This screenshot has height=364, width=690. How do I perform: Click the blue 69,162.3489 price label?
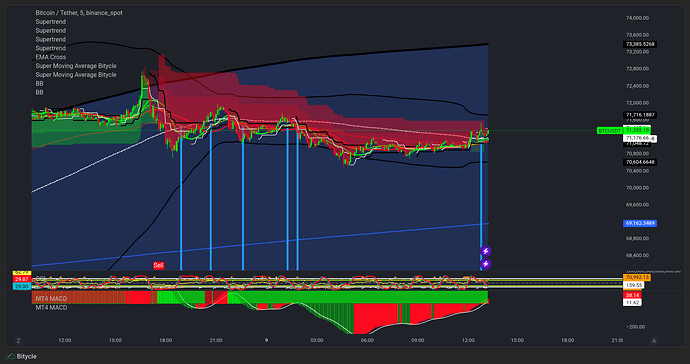pos(640,223)
